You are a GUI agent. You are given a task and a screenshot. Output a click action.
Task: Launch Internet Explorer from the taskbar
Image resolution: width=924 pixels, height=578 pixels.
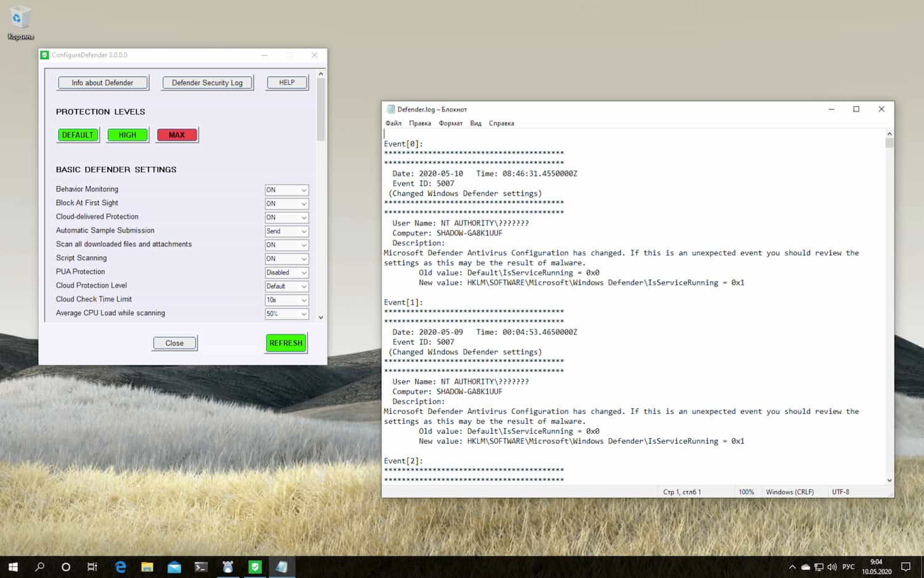click(x=121, y=566)
